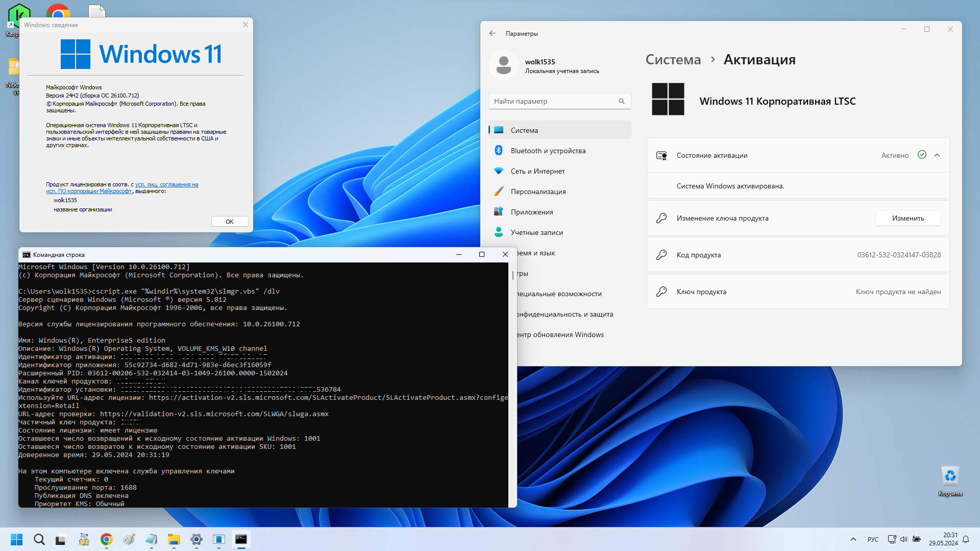Open volume tray icon

pos(904,539)
